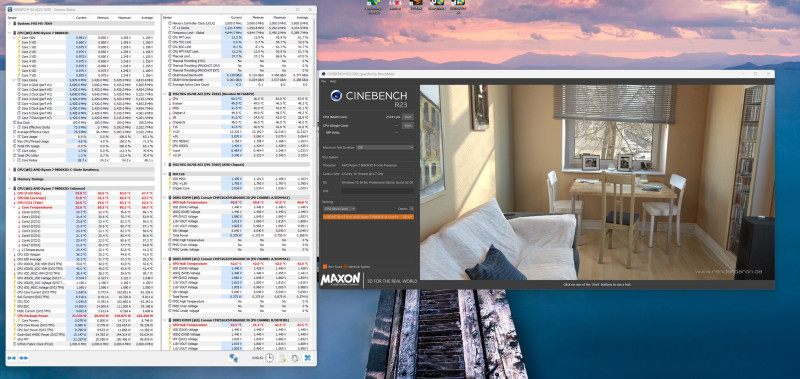Screen dimensions: 800x379
Task: Start the CPU (Single Core) test
Action: point(408,125)
